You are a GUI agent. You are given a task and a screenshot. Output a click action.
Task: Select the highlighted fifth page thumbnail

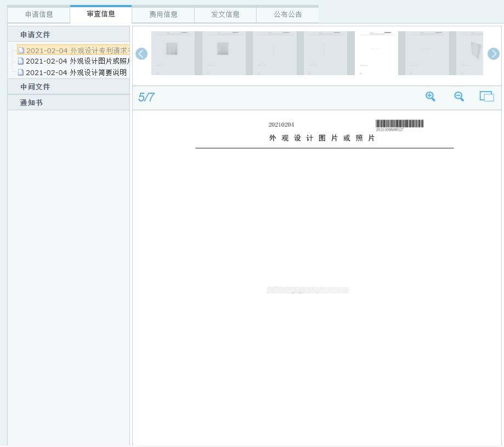coord(376,53)
